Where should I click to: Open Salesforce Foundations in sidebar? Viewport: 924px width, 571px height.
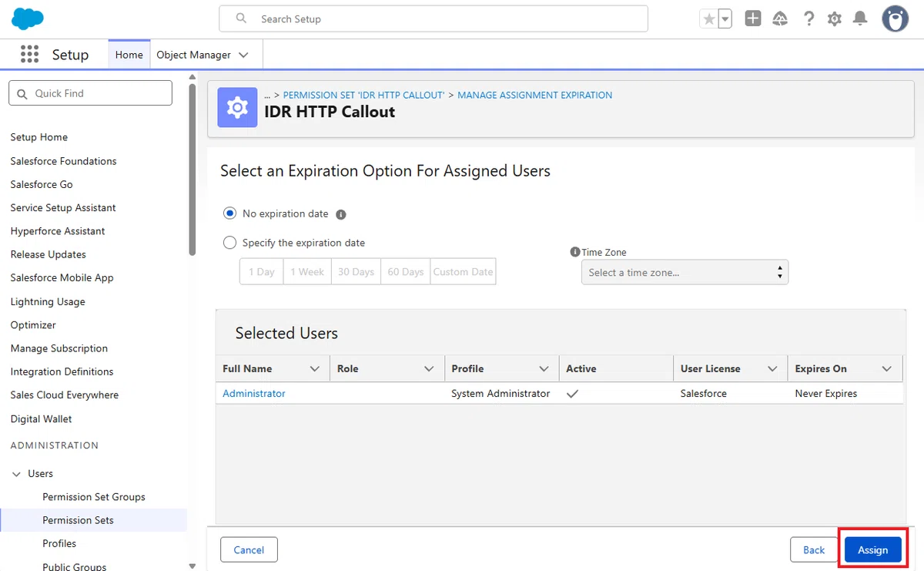pos(63,161)
